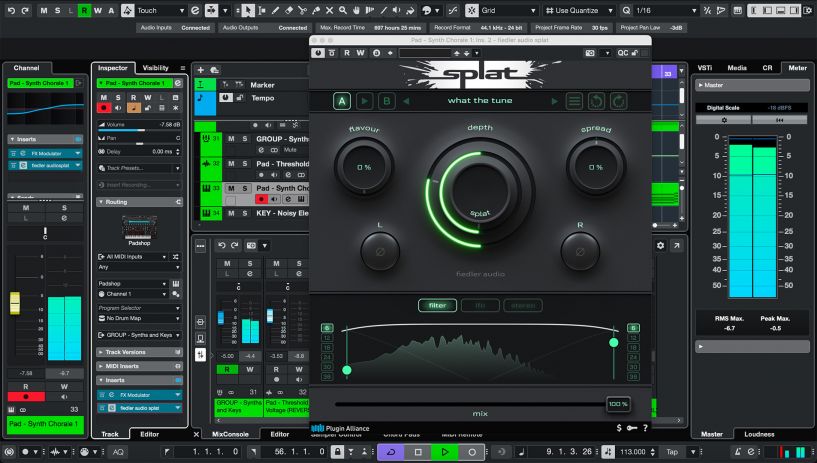Toggle record enable in the Inspector
817x463 pixels.
point(104,108)
